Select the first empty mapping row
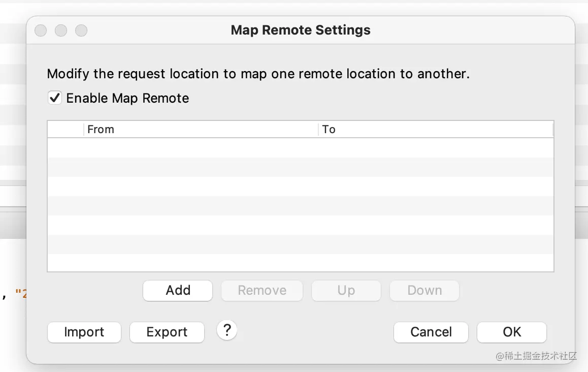 point(300,148)
